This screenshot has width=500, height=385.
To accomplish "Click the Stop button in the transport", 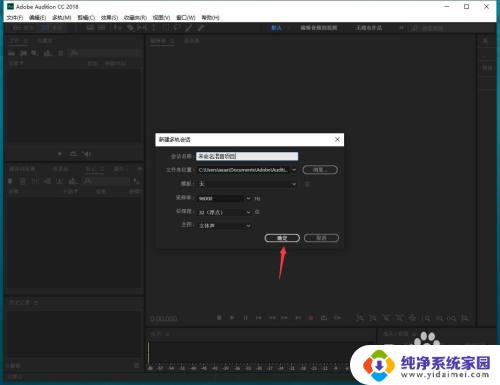I will coord(219,318).
